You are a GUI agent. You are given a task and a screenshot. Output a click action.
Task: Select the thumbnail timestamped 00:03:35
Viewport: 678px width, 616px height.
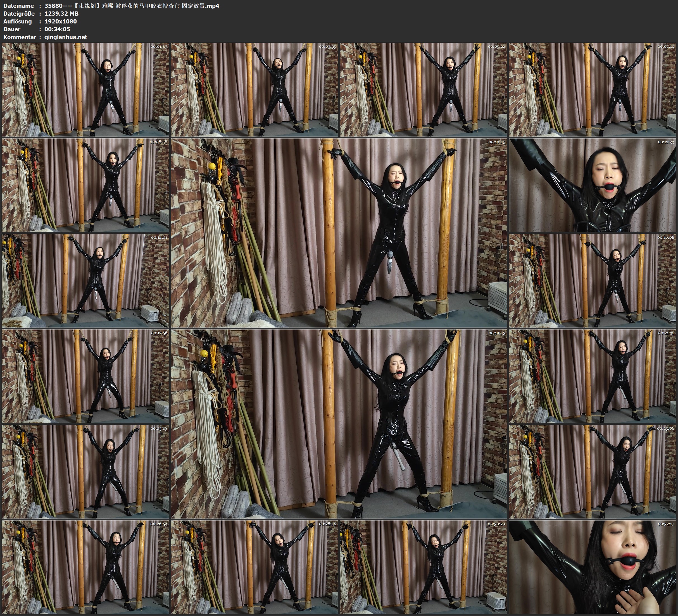(x=254, y=89)
